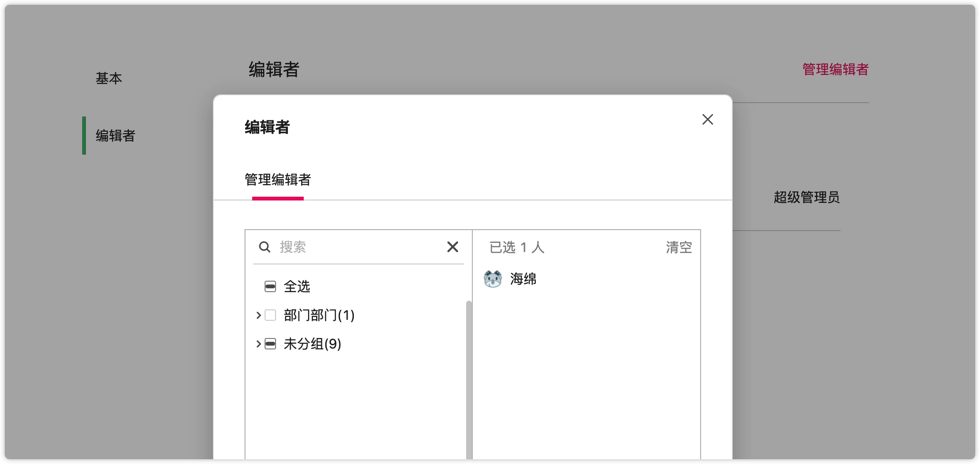Click the 未分组(9) tree label
This screenshot has width=980, height=464.
coord(312,344)
